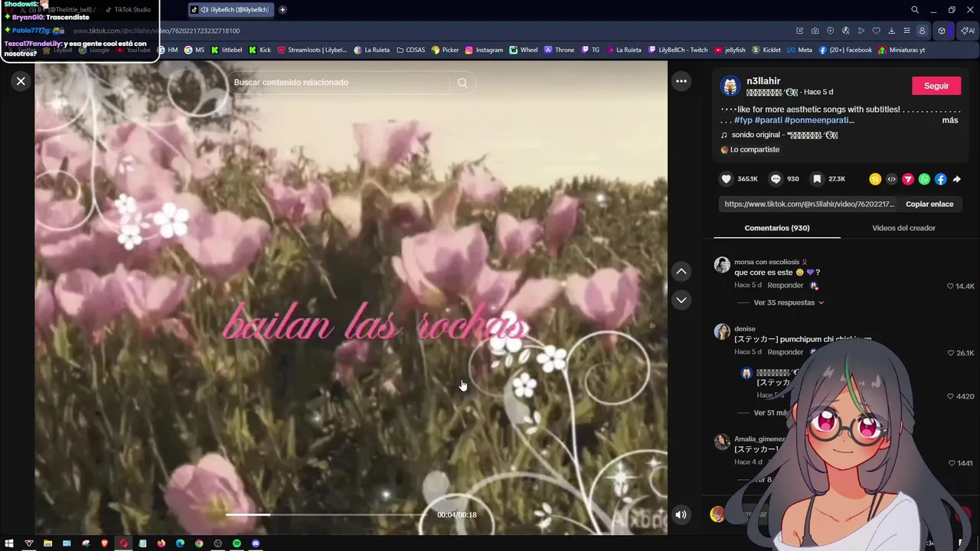Open the Instagram bookmark
The height and width of the screenshot is (551, 980).
pos(484,50)
